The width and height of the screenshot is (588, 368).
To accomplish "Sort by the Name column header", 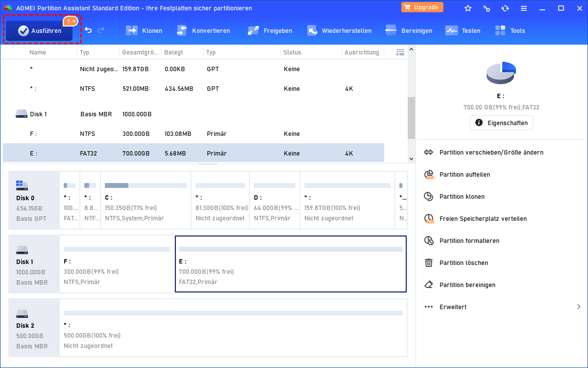I will tap(38, 52).
